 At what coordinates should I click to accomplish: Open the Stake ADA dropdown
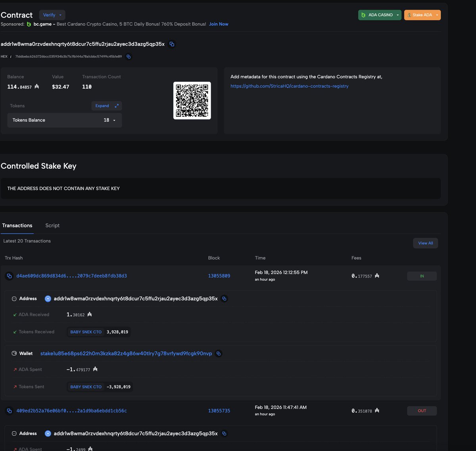point(422,15)
